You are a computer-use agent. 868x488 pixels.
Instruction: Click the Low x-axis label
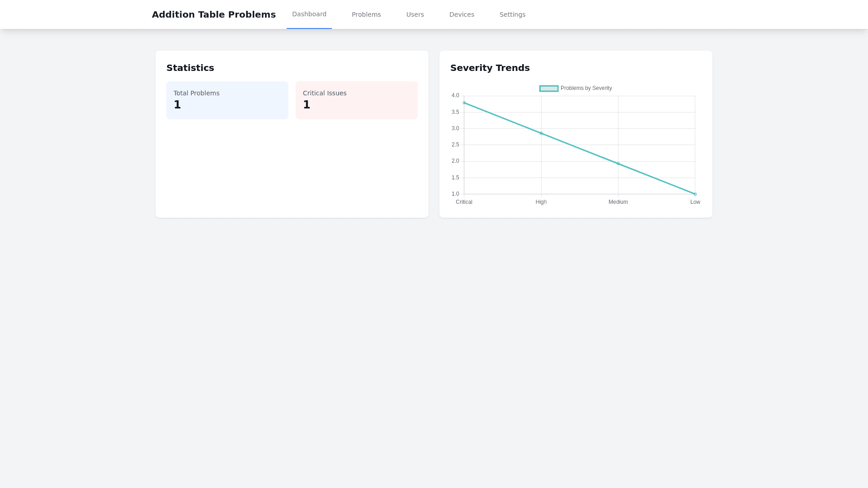tap(695, 202)
